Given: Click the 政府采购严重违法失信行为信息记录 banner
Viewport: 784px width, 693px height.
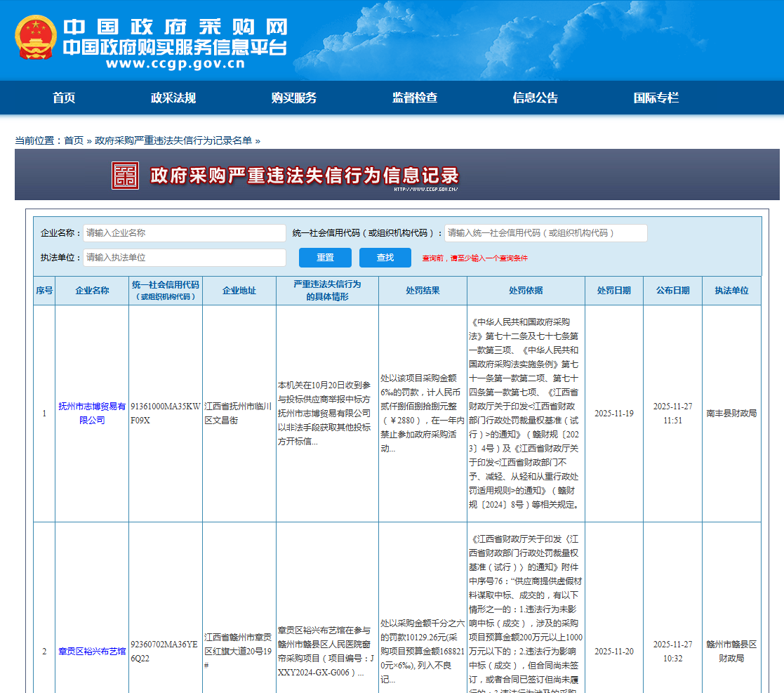Looking at the screenshot, I should [x=305, y=176].
